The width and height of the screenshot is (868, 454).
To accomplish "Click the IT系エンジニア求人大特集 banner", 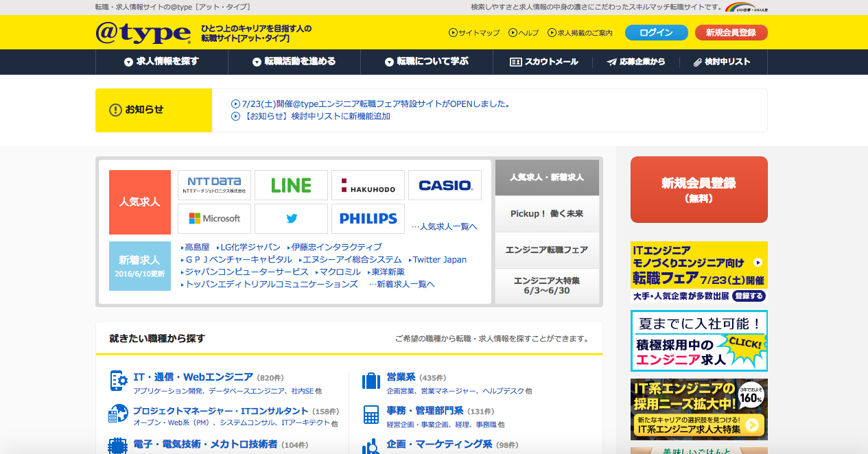I will click(699, 409).
